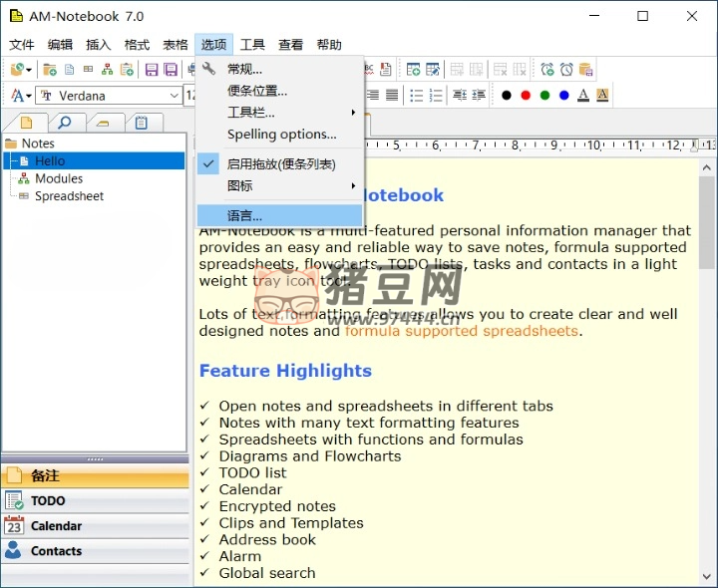The image size is (718, 588).
Task: Insert a new diagram with flowchart icon
Action: click(x=107, y=70)
